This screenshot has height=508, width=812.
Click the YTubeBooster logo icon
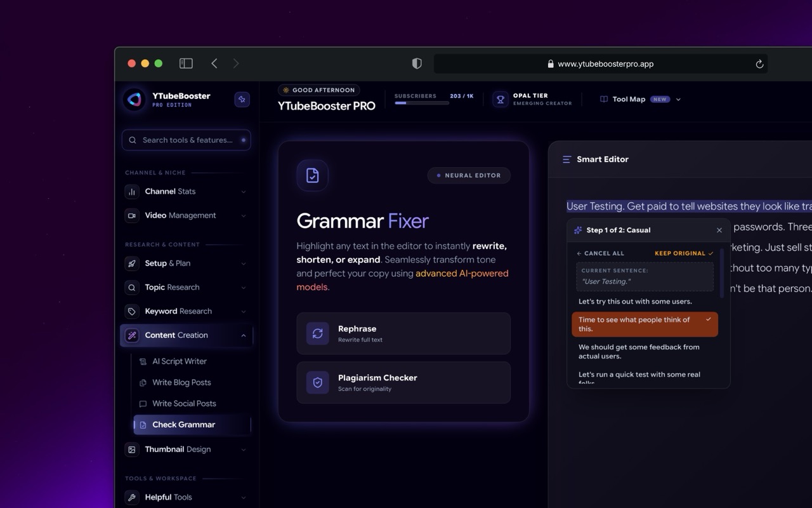(x=134, y=100)
